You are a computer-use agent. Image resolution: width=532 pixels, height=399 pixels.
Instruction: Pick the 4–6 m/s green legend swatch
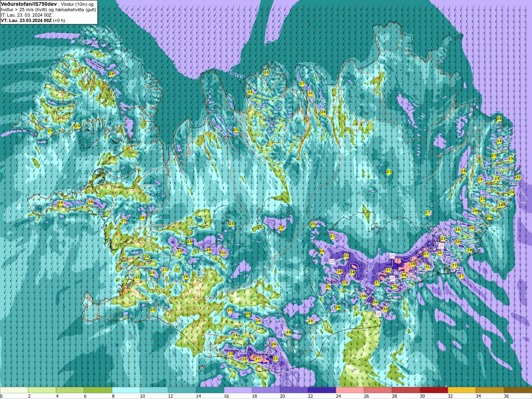[70, 390]
